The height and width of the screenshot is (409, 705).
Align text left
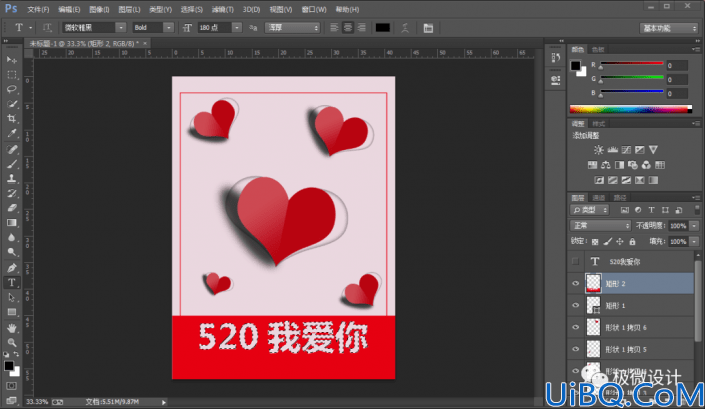[x=334, y=27]
